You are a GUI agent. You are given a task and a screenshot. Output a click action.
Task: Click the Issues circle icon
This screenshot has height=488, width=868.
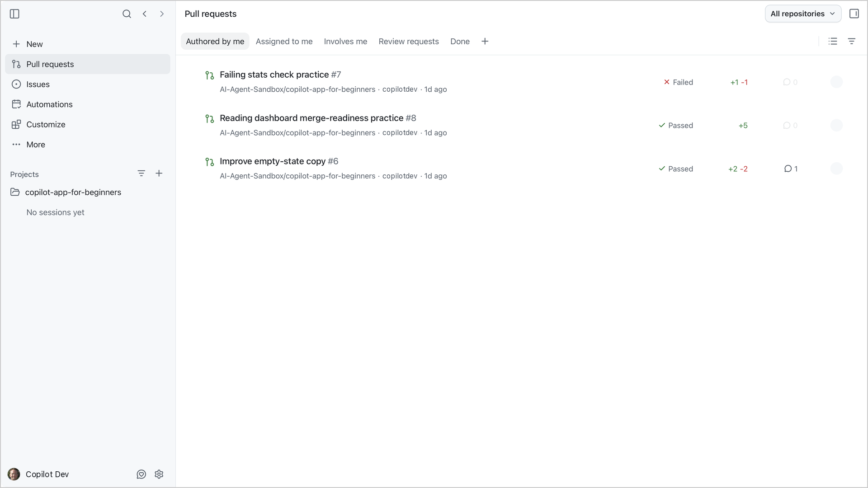pyautogui.click(x=16, y=84)
